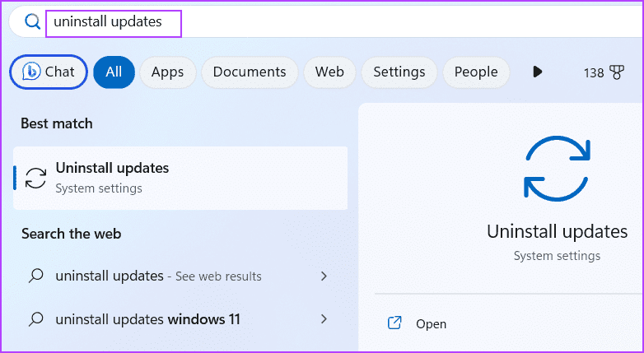
Task: Click the Open external-link icon
Action: coord(394,323)
